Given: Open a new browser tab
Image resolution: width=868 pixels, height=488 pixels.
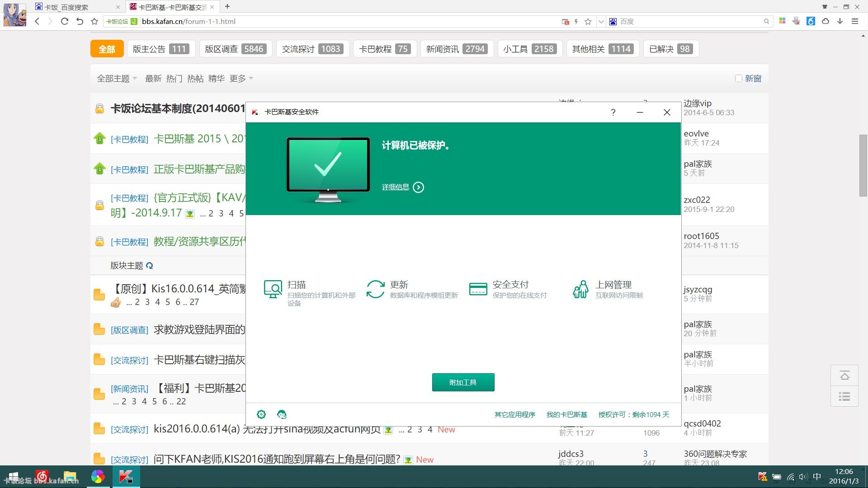Looking at the screenshot, I should pos(227,6).
